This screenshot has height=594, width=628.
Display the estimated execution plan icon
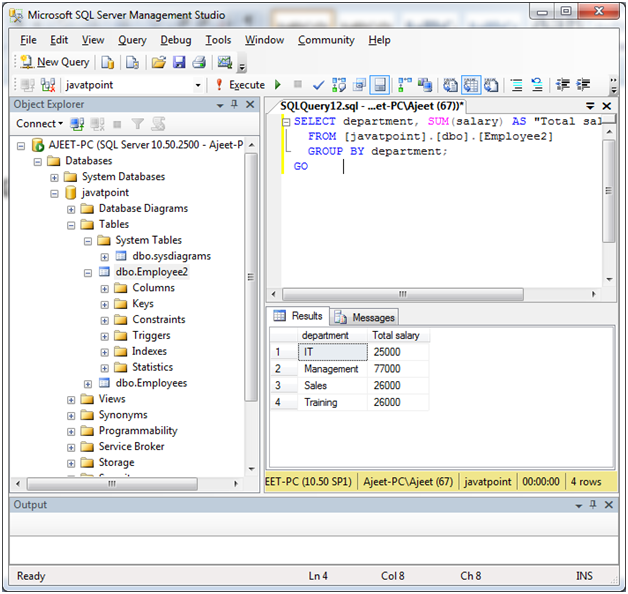click(x=338, y=85)
